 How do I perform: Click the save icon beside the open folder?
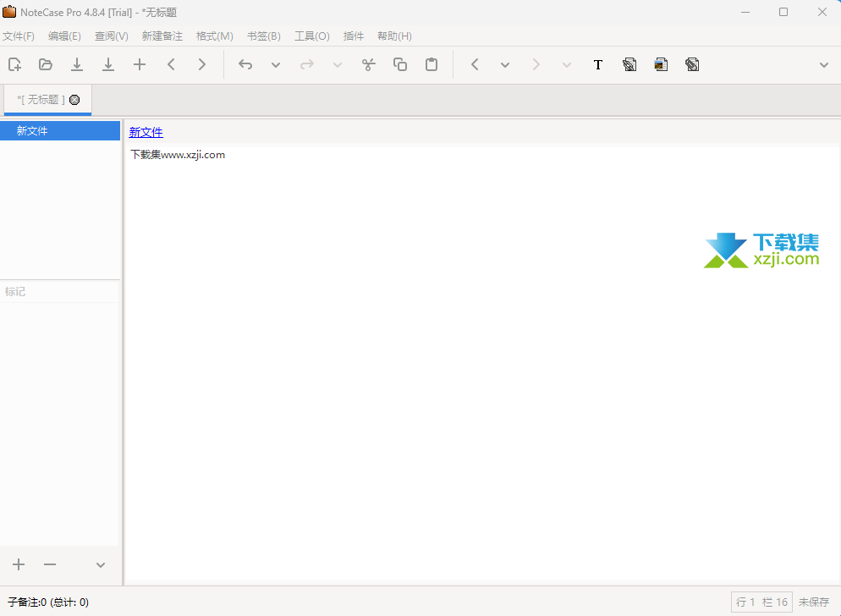tap(77, 64)
